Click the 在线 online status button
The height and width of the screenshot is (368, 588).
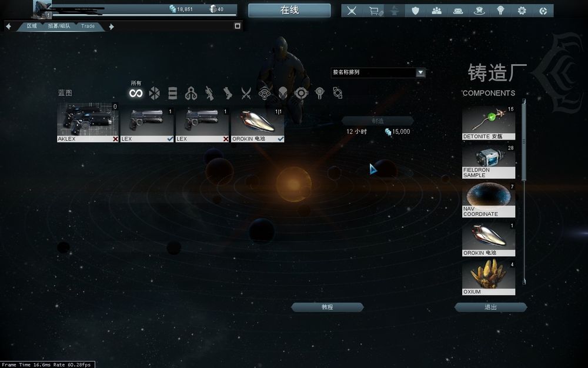(289, 10)
